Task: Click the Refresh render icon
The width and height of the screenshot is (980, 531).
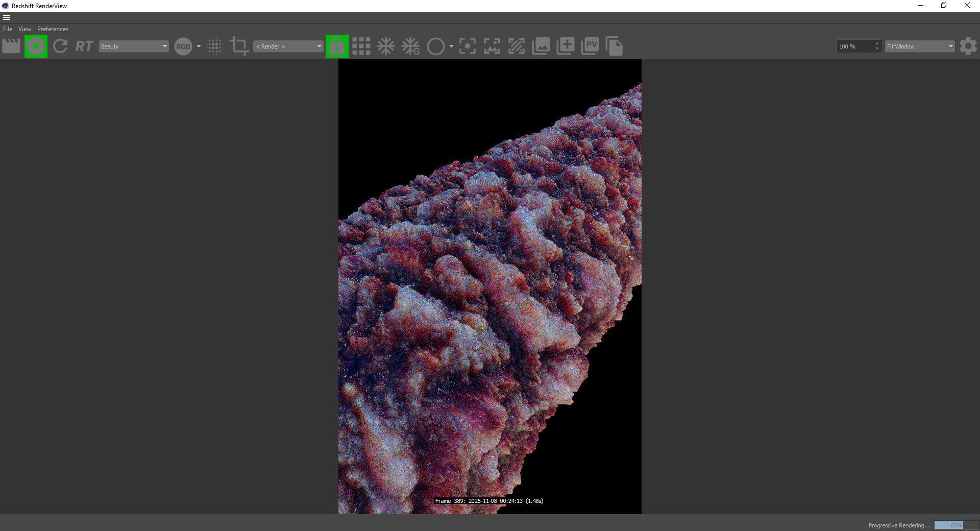Action: pyautogui.click(x=60, y=46)
